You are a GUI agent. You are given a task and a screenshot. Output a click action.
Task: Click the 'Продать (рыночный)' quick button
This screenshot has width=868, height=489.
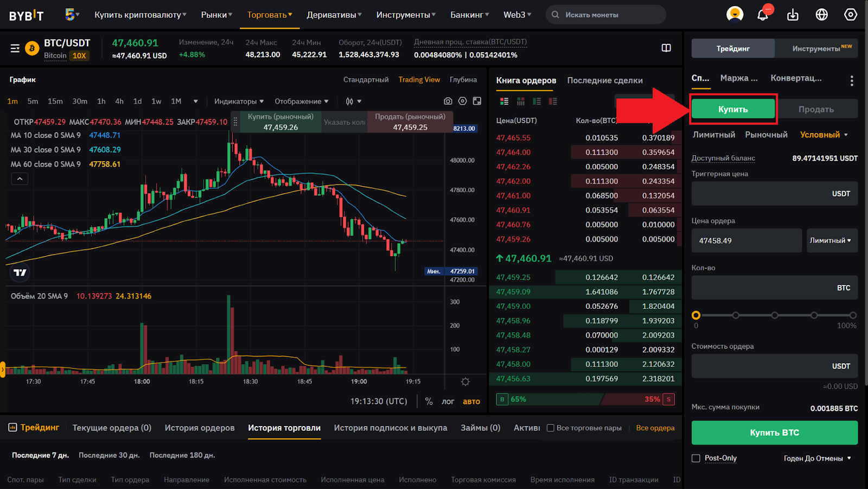coord(410,122)
